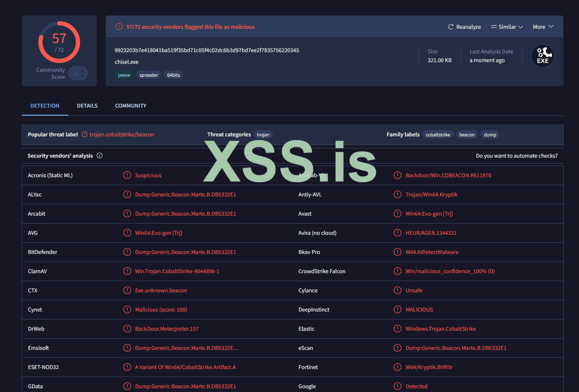Click the chisel.exe file name
This screenshot has width=579, height=392.
pos(126,62)
